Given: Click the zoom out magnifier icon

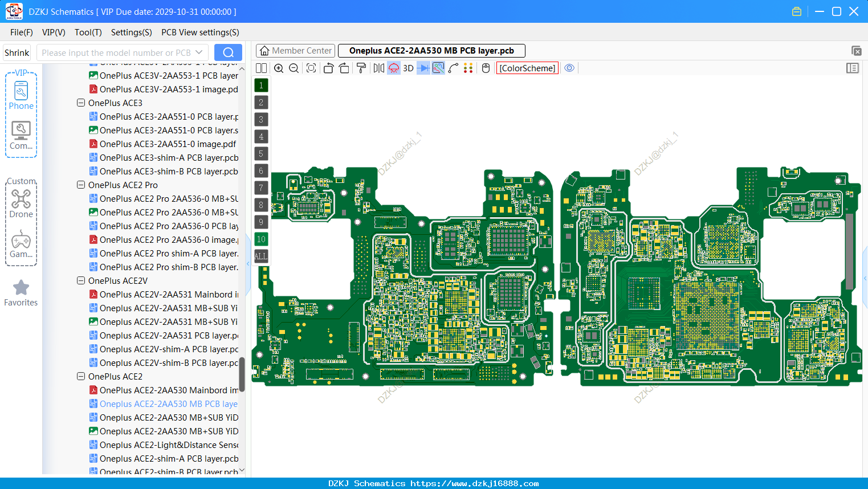Looking at the screenshot, I should pos(294,68).
